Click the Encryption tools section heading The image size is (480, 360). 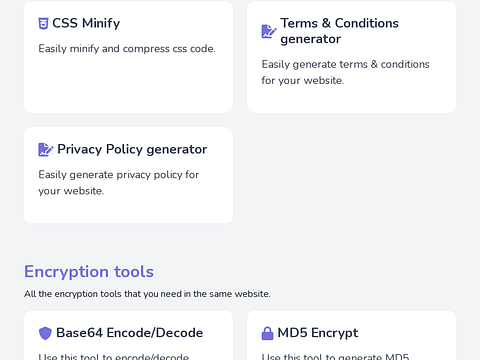pos(89,271)
